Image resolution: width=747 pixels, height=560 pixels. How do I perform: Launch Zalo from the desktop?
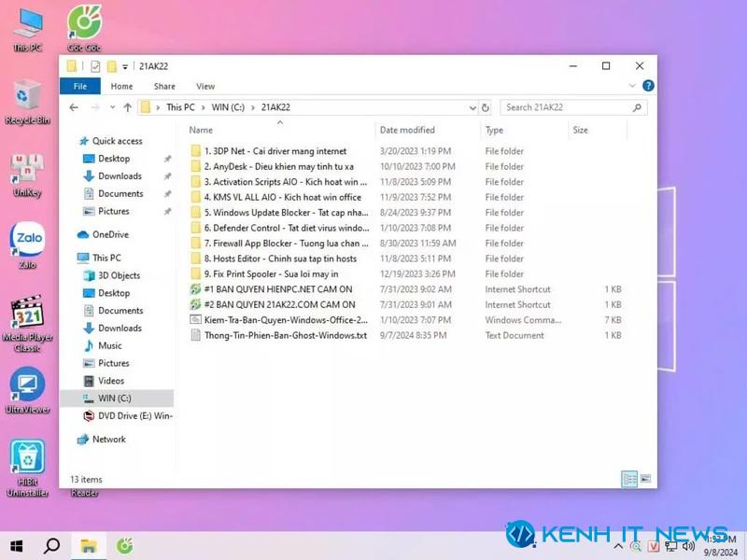pos(27,245)
